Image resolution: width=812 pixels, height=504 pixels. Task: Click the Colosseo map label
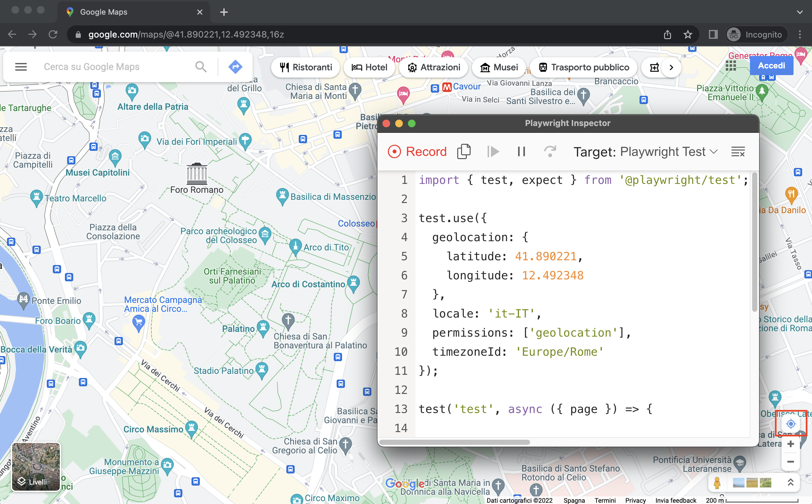[x=356, y=223]
